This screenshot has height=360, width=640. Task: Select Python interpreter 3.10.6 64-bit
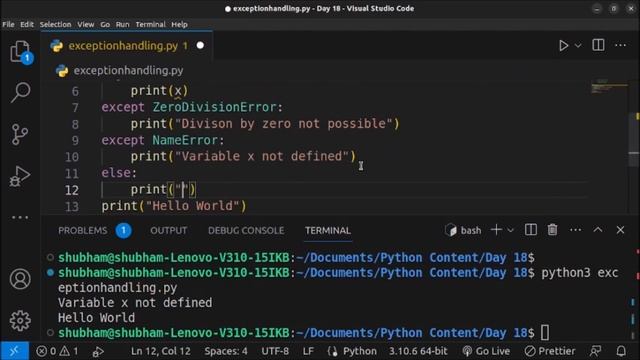pos(418,351)
